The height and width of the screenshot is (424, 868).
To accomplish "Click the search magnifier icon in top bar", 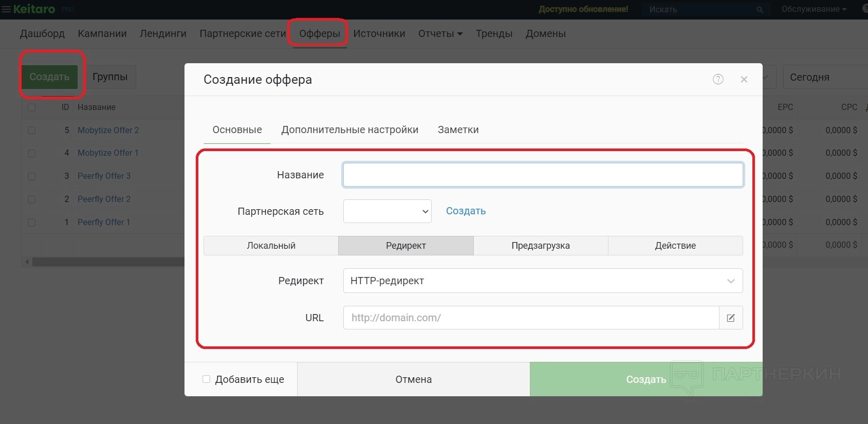I will coord(760,10).
